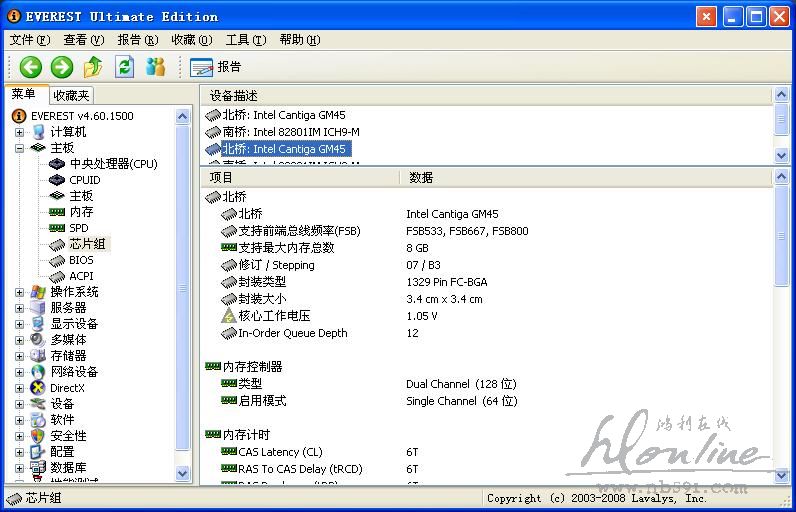This screenshot has width=796, height=512.
Task: Click the 网络设备 network icon
Action: [38, 372]
